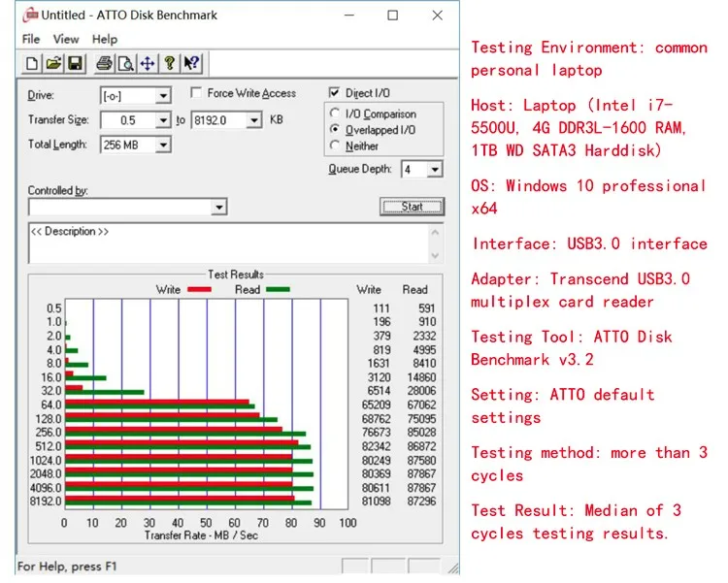Click the green Read legend swatch
Screen dimensions: 728x583
click(x=279, y=289)
